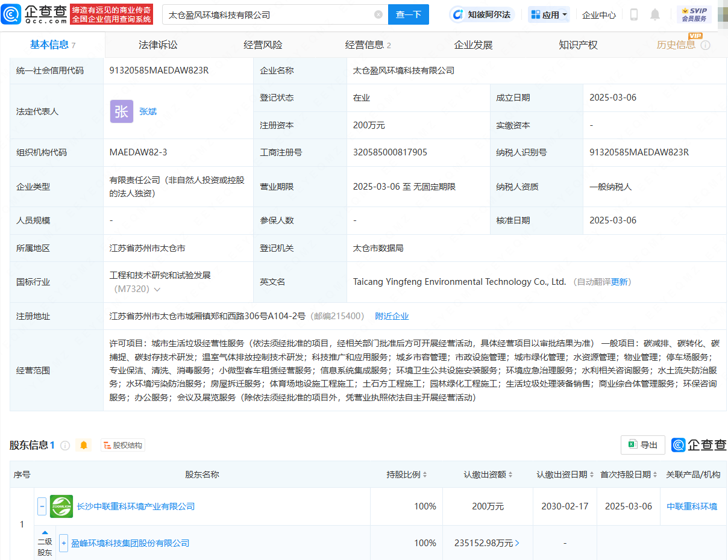Open the 应用 dropdown menu
Screen dimensions: 728x560
pyautogui.click(x=549, y=14)
